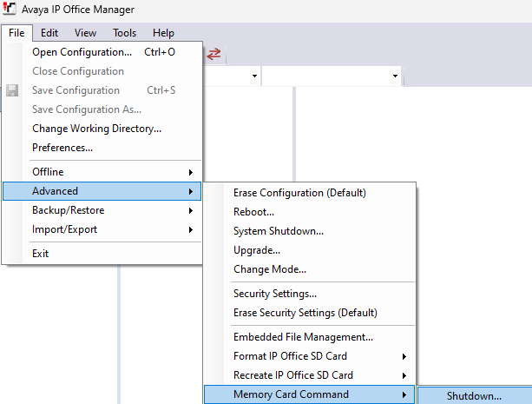Expand the Backup/Restore submenu
This screenshot has width=532, height=404.
click(x=102, y=210)
